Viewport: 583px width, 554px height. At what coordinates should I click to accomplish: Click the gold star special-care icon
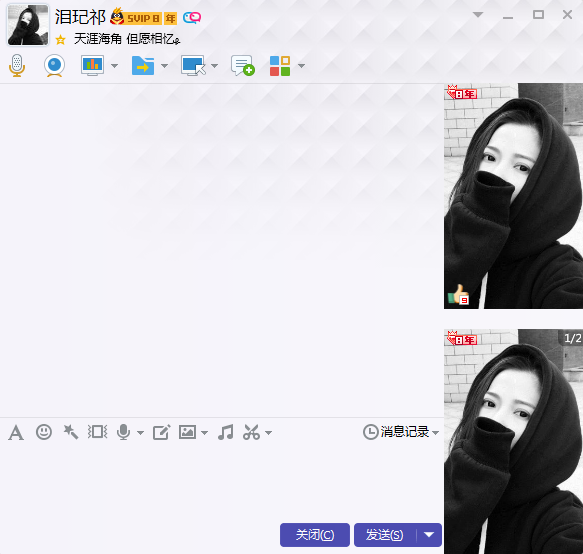[60, 39]
